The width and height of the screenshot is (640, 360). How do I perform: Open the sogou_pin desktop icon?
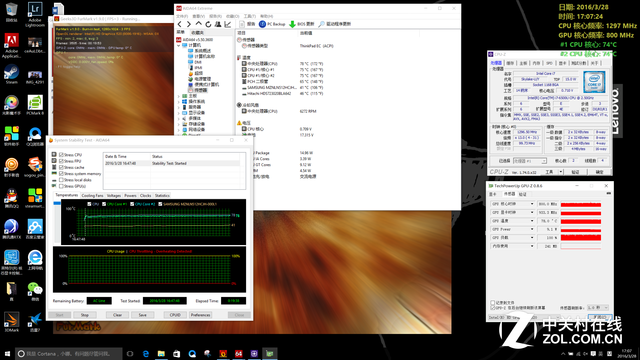(35, 167)
